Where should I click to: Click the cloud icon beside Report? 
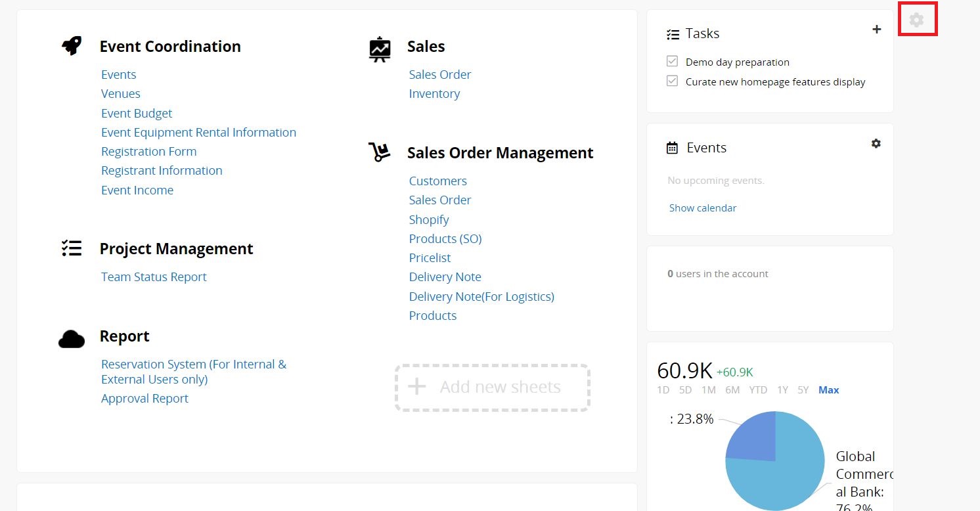click(72, 338)
